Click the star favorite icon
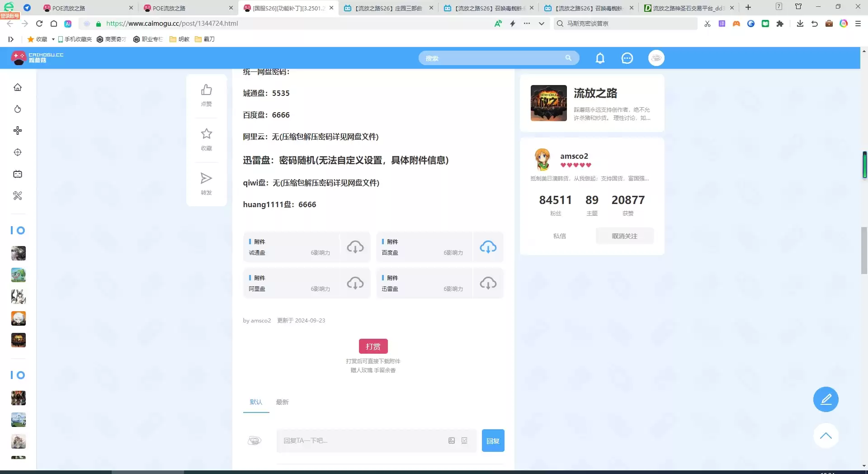This screenshot has width=868, height=474. 206,134
